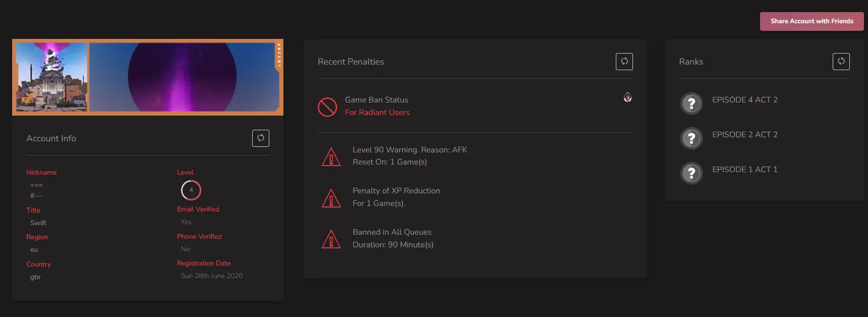This screenshot has width=868, height=317.
Task: Click the For Radiant Users link
Action: click(377, 113)
